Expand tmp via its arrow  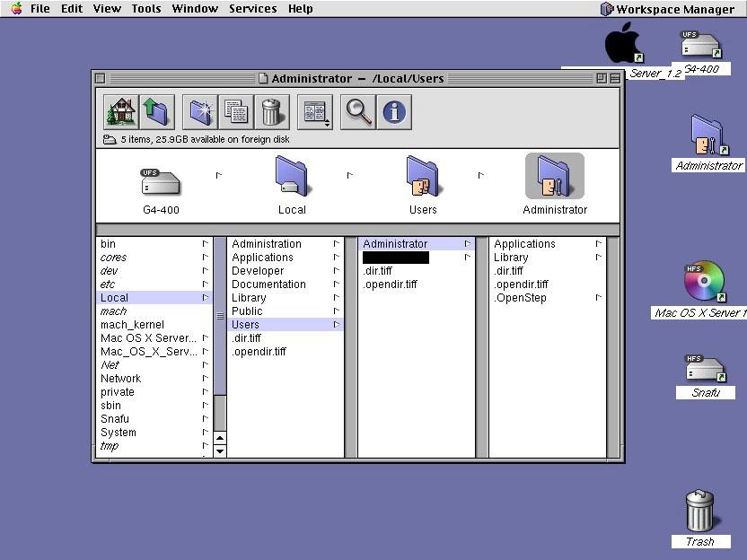tap(206, 446)
